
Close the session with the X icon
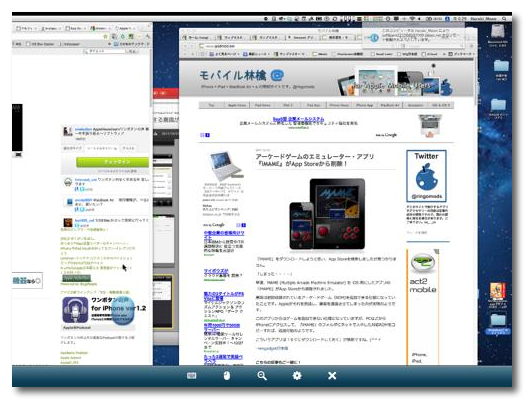332,376
